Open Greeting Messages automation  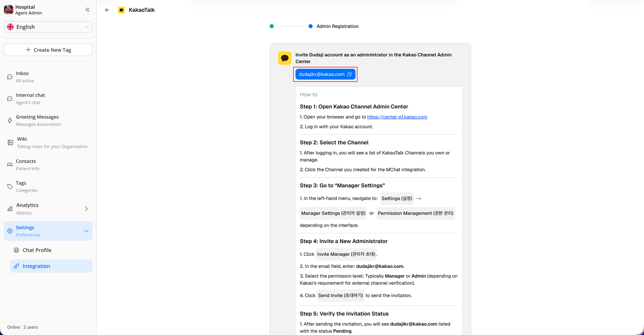(37, 120)
